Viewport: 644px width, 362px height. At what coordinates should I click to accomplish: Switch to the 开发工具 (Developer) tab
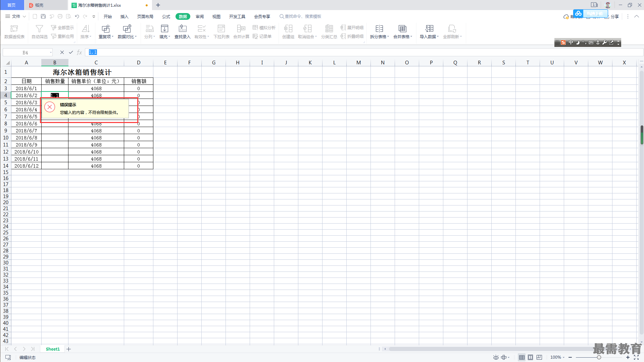coord(237,16)
